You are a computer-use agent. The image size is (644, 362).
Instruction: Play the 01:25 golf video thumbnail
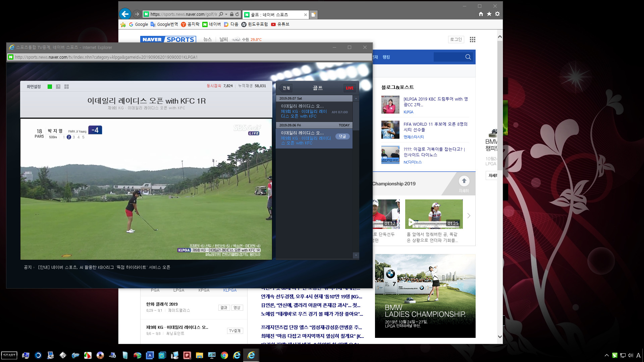point(434,214)
